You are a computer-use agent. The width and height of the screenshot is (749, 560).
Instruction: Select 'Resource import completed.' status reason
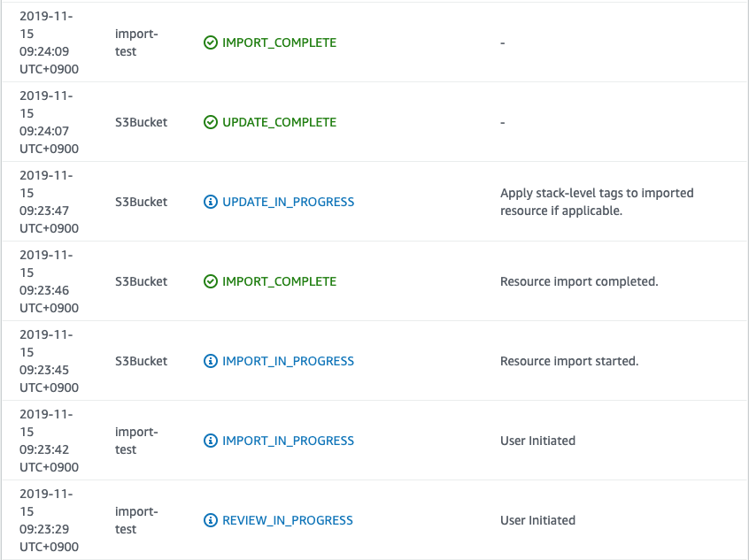point(579,281)
